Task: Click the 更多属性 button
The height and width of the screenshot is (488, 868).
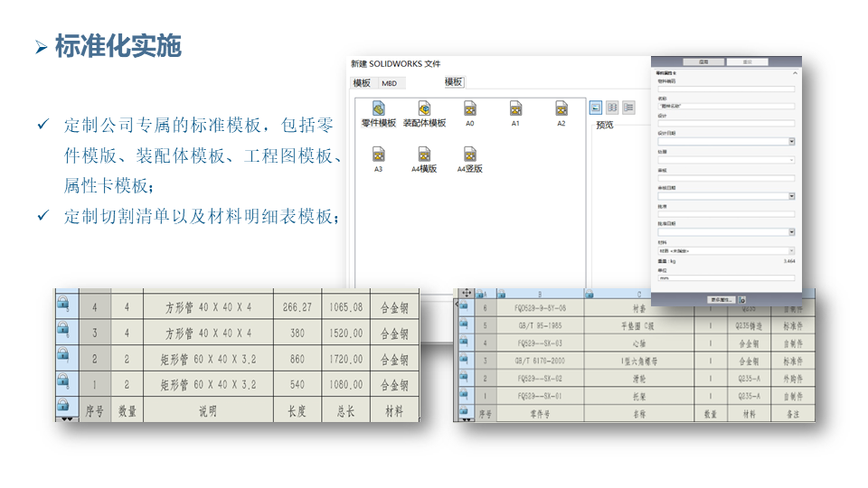Action: 722,299
